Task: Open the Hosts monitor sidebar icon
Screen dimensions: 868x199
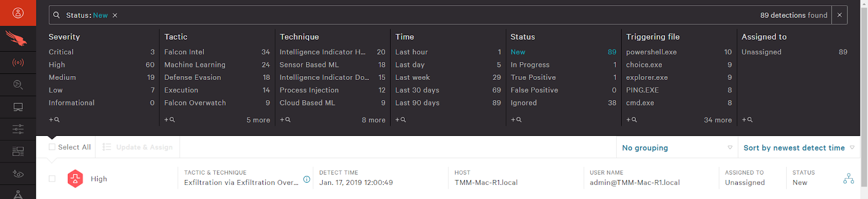Action: pos(18,107)
